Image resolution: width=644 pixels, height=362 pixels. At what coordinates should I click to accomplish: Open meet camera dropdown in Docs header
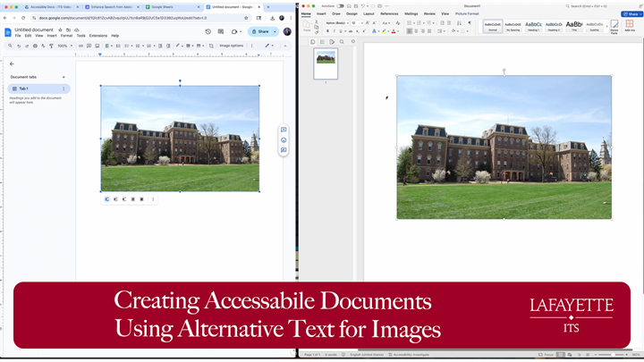(x=236, y=31)
